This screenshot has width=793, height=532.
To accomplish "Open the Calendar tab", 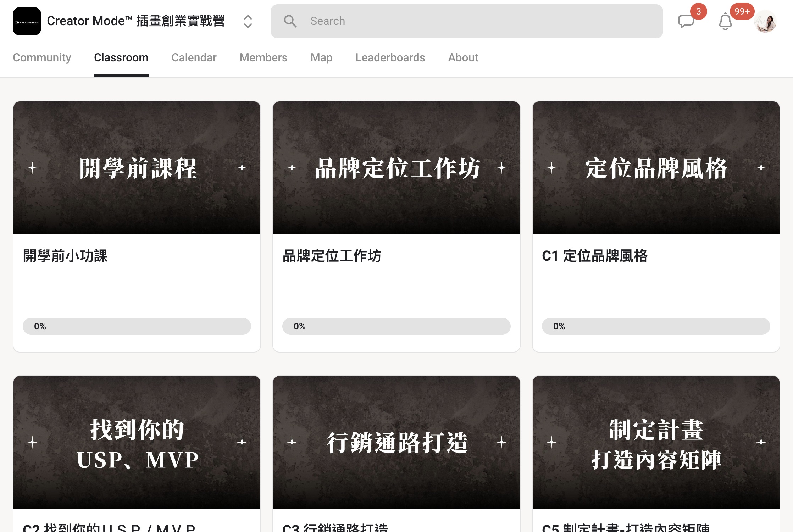I will (x=194, y=57).
